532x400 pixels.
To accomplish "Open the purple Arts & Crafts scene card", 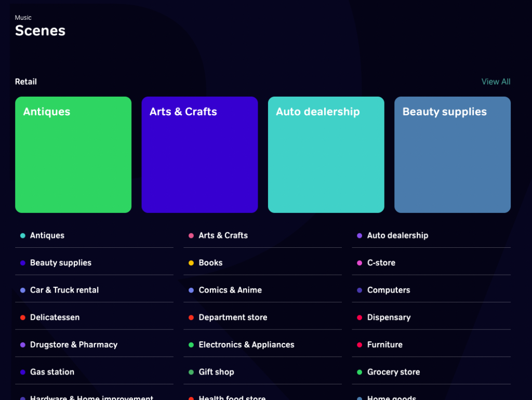I will pyautogui.click(x=200, y=155).
